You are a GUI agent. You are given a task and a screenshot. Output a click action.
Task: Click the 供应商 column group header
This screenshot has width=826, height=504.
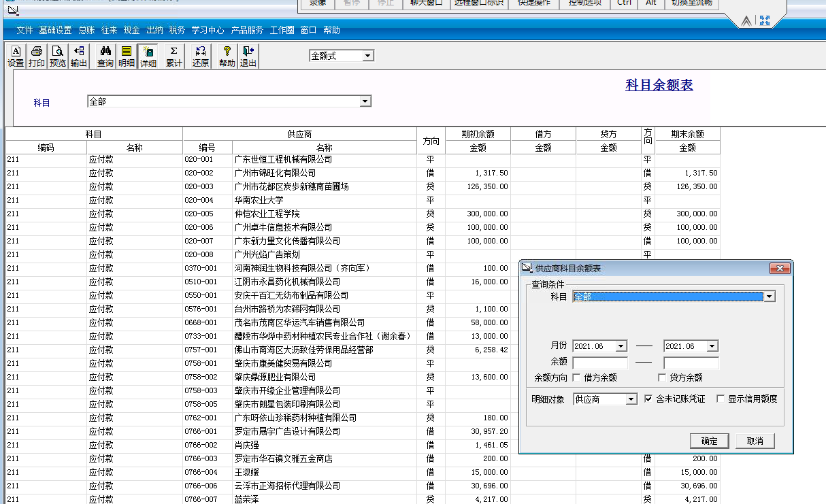point(300,134)
